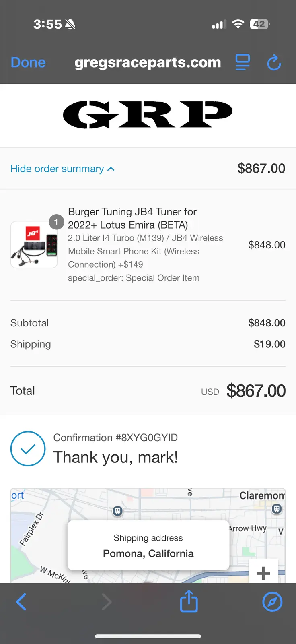
Task: Tap the Shipping address Pomona card
Action: (x=148, y=545)
